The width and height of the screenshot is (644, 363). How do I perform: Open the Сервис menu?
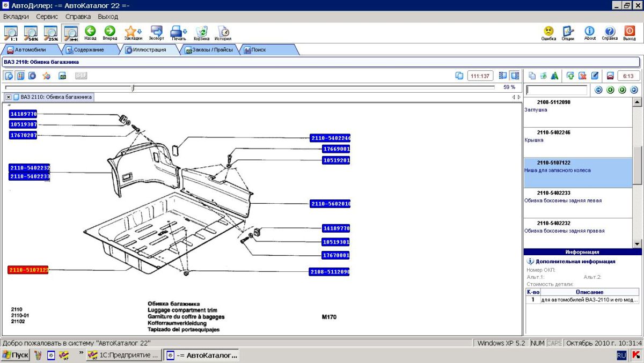point(47,17)
